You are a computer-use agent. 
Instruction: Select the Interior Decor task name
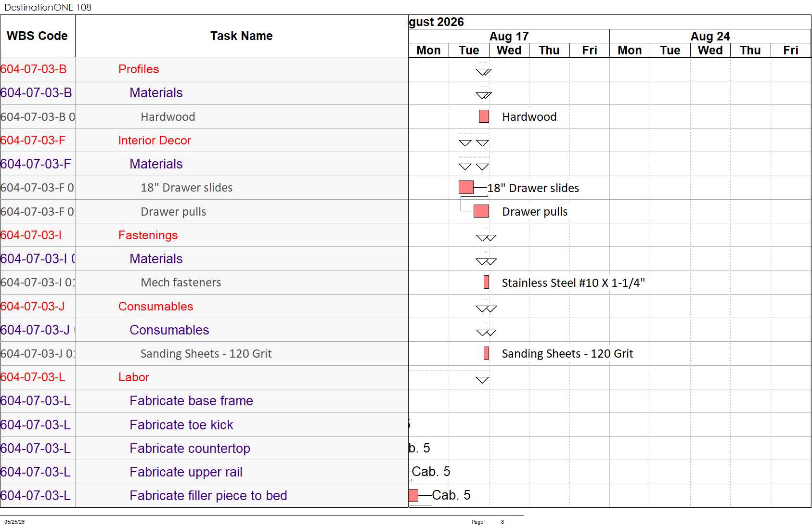pyautogui.click(x=155, y=141)
